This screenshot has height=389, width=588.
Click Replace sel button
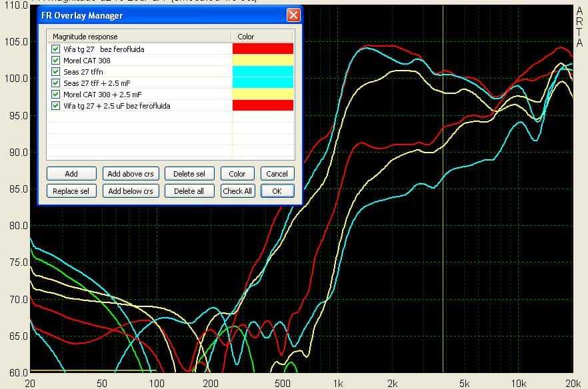(x=71, y=191)
